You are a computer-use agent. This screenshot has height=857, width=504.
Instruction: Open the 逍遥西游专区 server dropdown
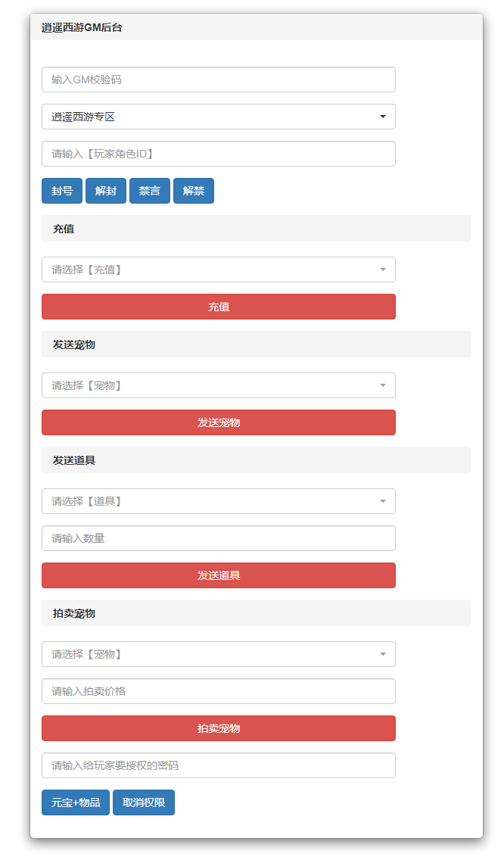click(x=218, y=117)
